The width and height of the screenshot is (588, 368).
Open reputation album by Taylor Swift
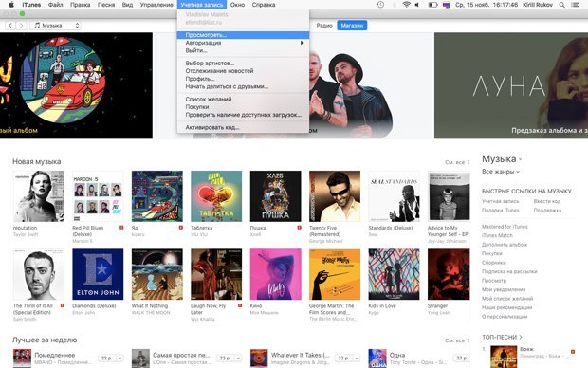coord(39,196)
